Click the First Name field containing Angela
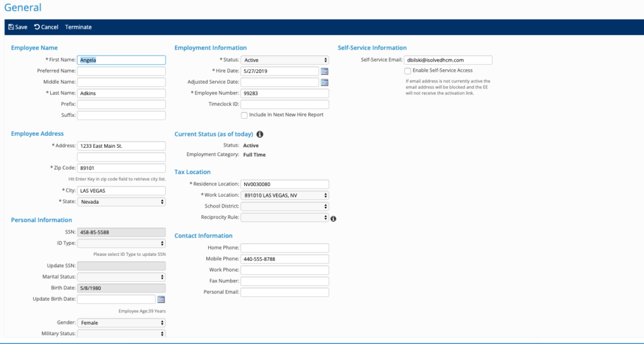Viewport: 644px width, 344px height. [x=121, y=60]
